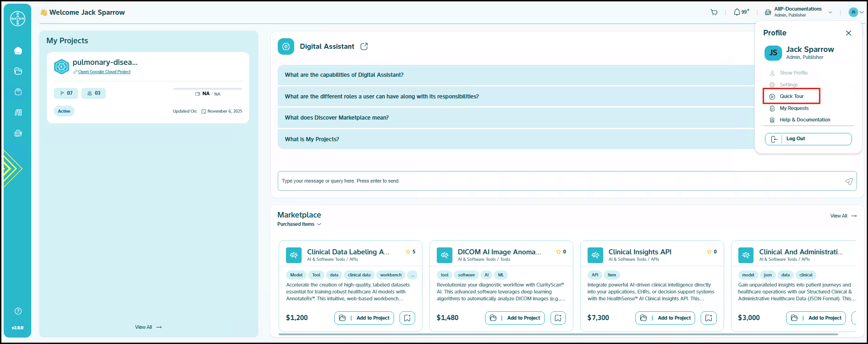Viewport: 868px width, 344px height.
Task: Open Google Cloud Project link
Action: point(104,72)
